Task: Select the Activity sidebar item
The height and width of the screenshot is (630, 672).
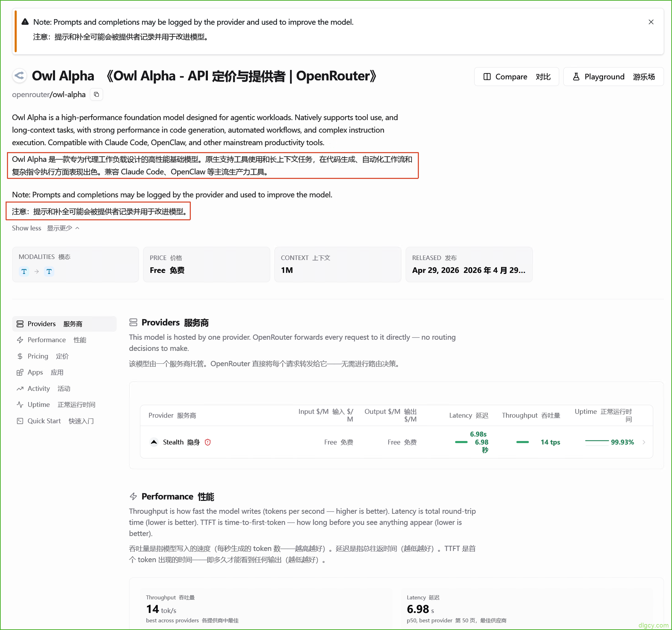Action: click(x=64, y=388)
